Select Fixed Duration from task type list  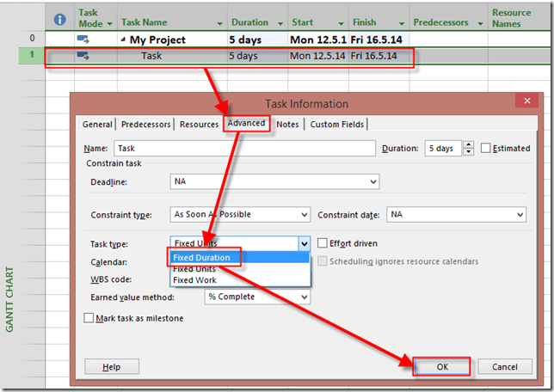pos(205,257)
